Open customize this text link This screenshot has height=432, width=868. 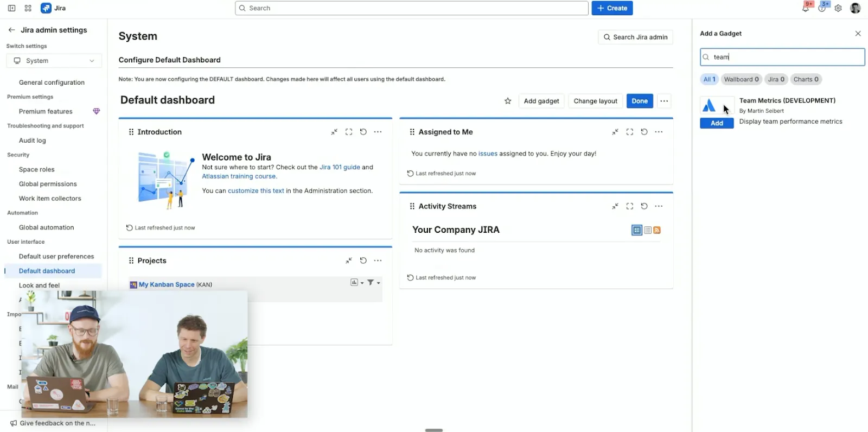[x=256, y=191]
